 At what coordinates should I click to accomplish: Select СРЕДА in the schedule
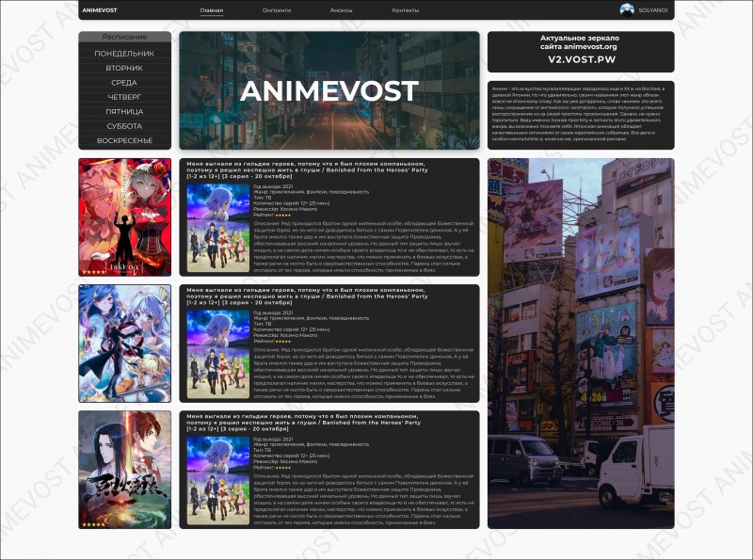coord(124,83)
